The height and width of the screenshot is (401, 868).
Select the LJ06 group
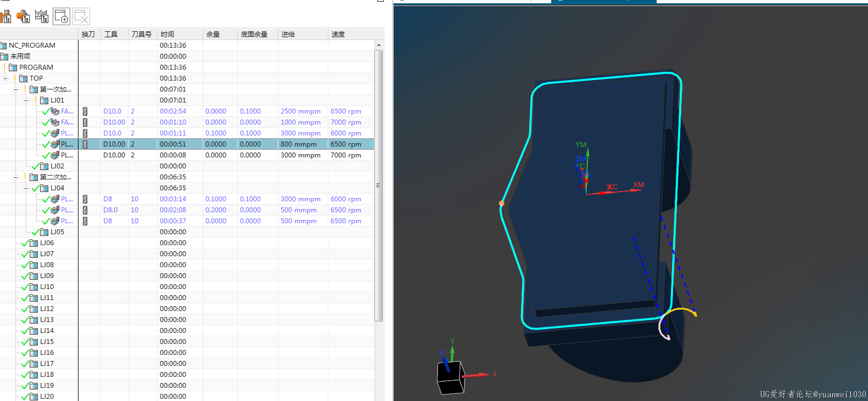47,243
